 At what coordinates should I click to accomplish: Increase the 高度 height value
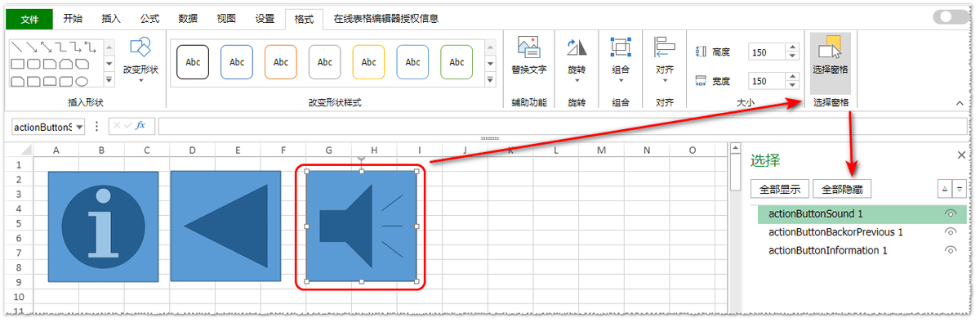pos(791,47)
